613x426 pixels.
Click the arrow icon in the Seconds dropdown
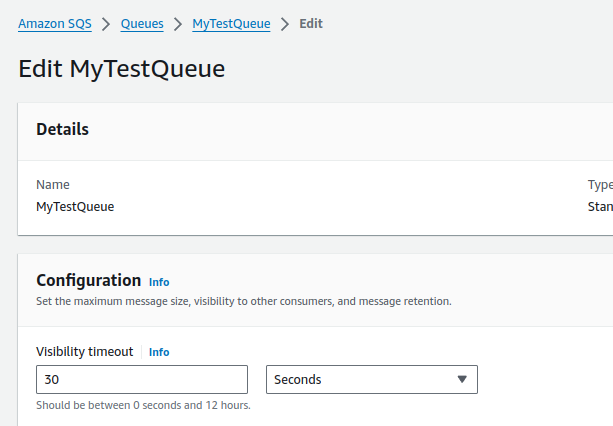462,380
